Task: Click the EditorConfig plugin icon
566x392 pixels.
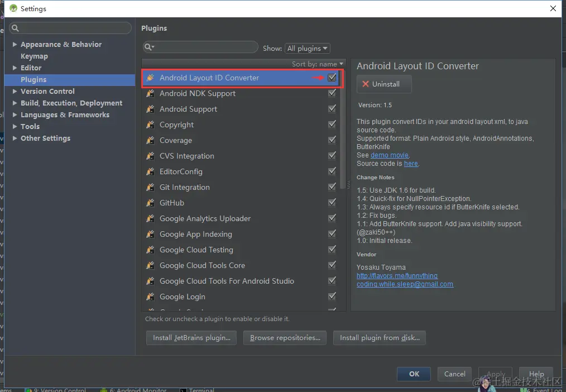Action: (150, 171)
